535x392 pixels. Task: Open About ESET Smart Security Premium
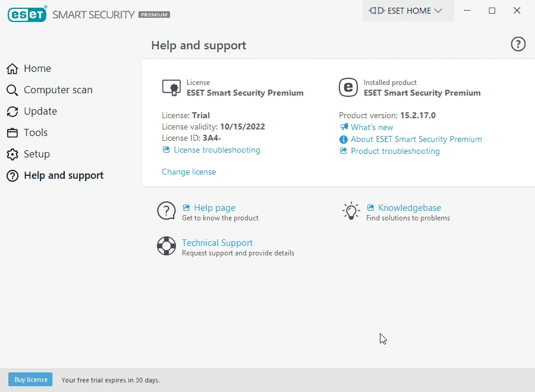pyautogui.click(x=416, y=140)
